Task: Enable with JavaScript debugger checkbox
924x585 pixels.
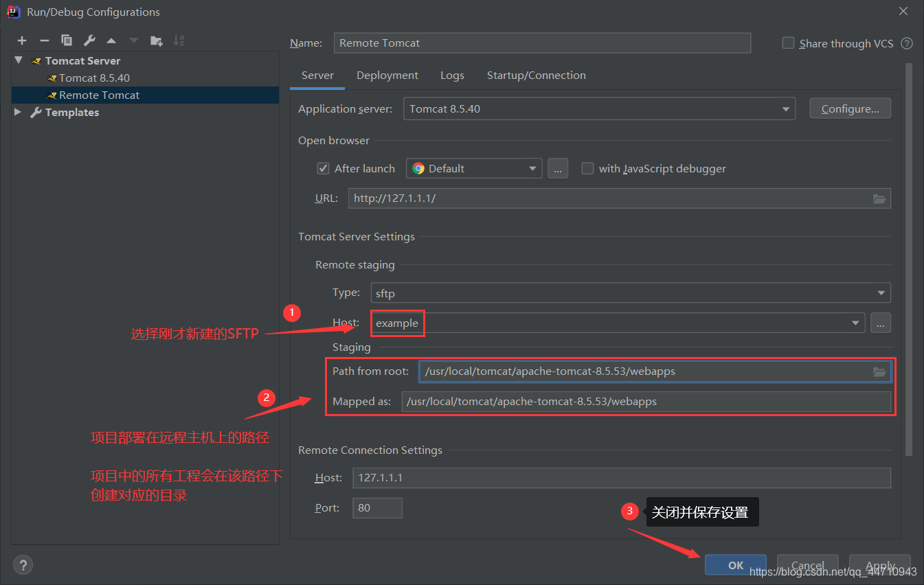Action: [x=587, y=168]
